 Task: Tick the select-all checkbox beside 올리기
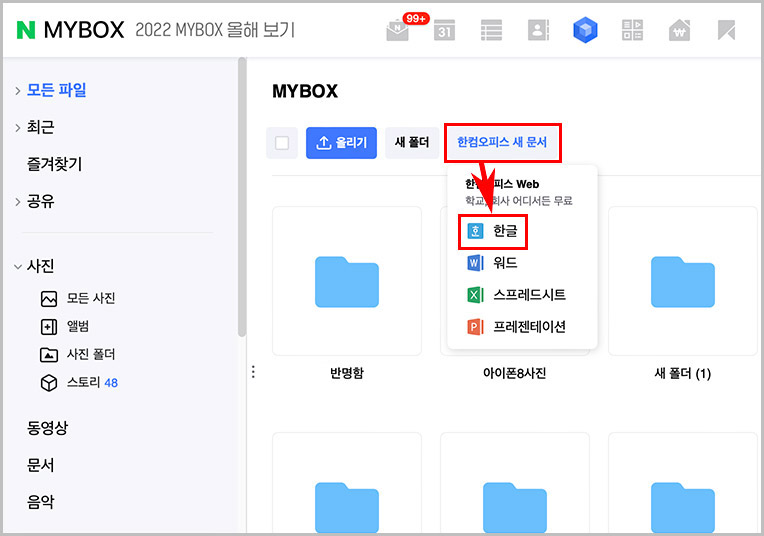pos(282,143)
